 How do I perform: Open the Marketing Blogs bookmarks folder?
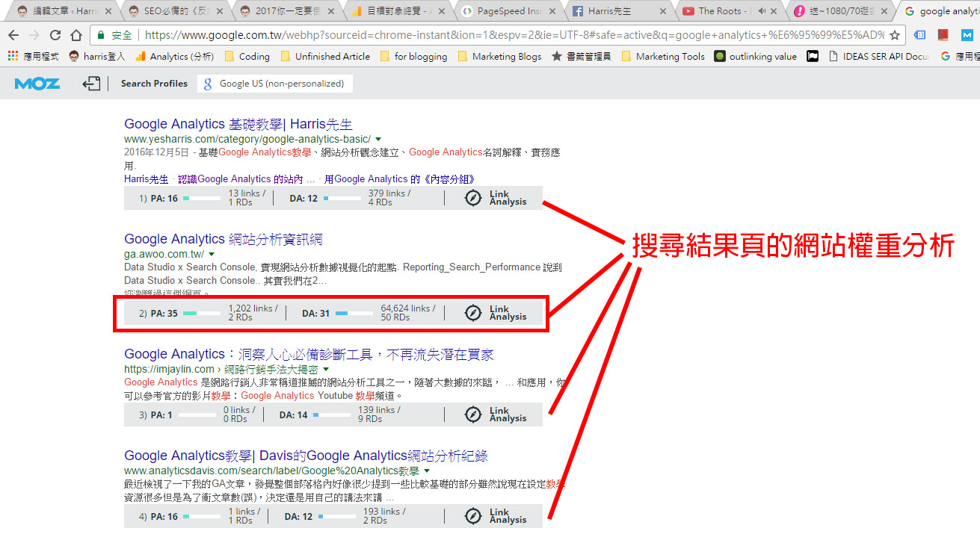[x=499, y=56]
